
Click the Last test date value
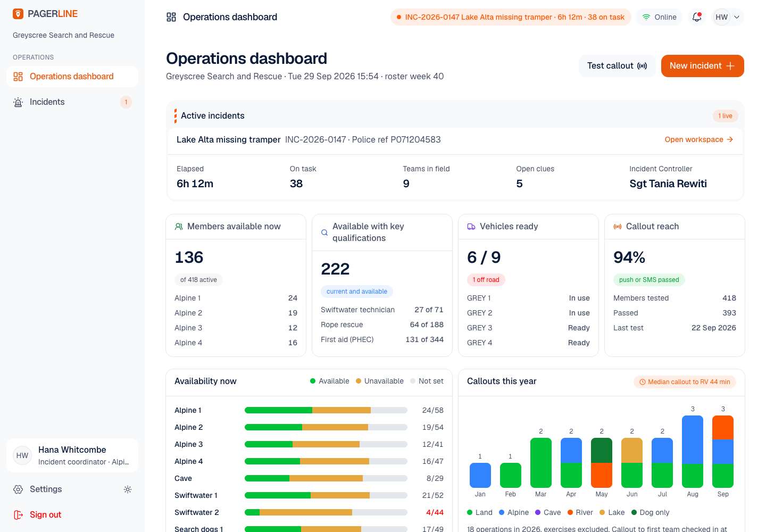click(x=713, y=328)
